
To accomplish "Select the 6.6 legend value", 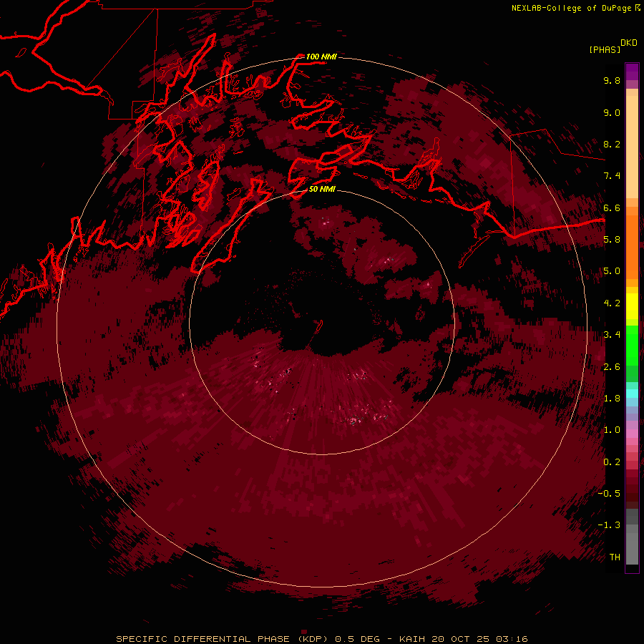I will pos(612,208).
